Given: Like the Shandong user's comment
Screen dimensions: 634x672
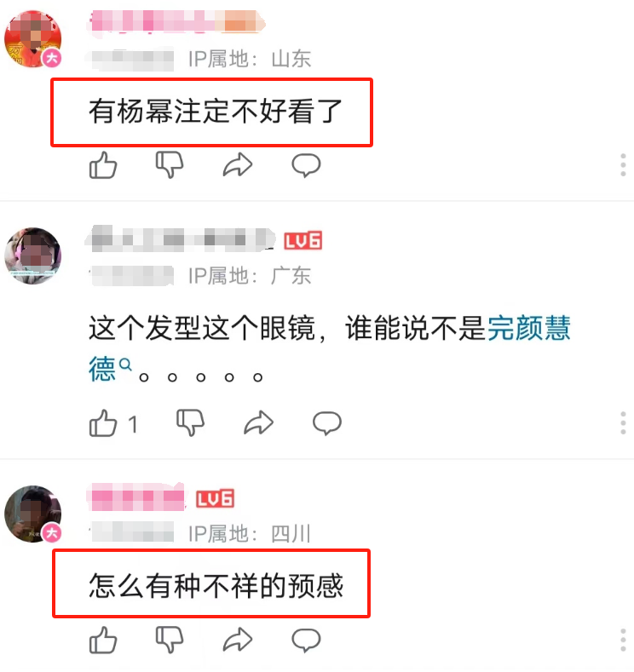Looking at the screenshot, I should (x=103, y=165).
